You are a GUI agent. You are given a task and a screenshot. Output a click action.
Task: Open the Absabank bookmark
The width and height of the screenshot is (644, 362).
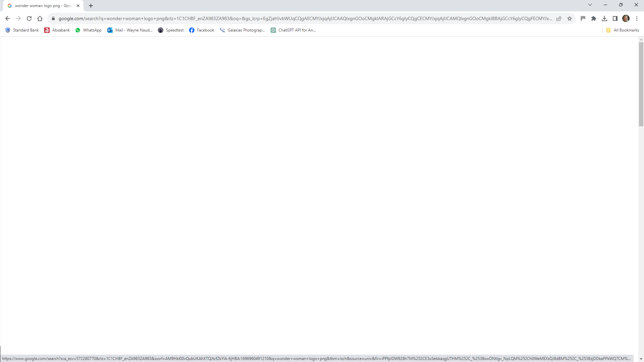[x=57, y=30]
